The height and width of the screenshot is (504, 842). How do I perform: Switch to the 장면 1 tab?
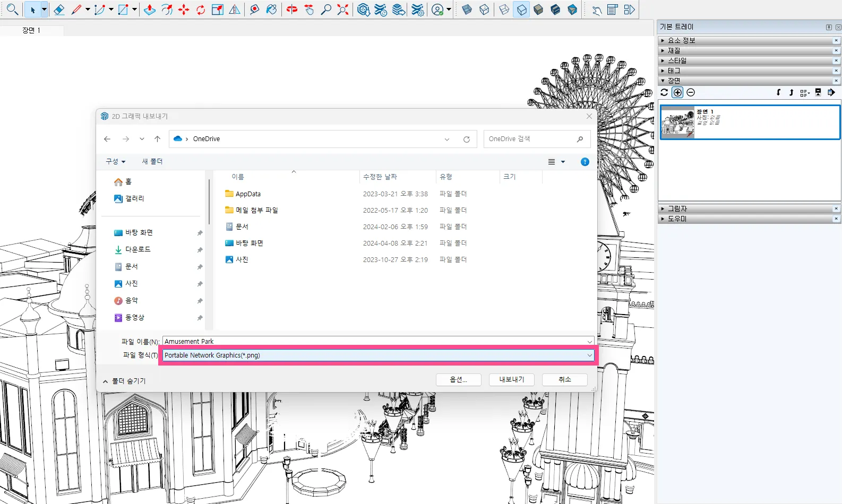tap(31, 30)
